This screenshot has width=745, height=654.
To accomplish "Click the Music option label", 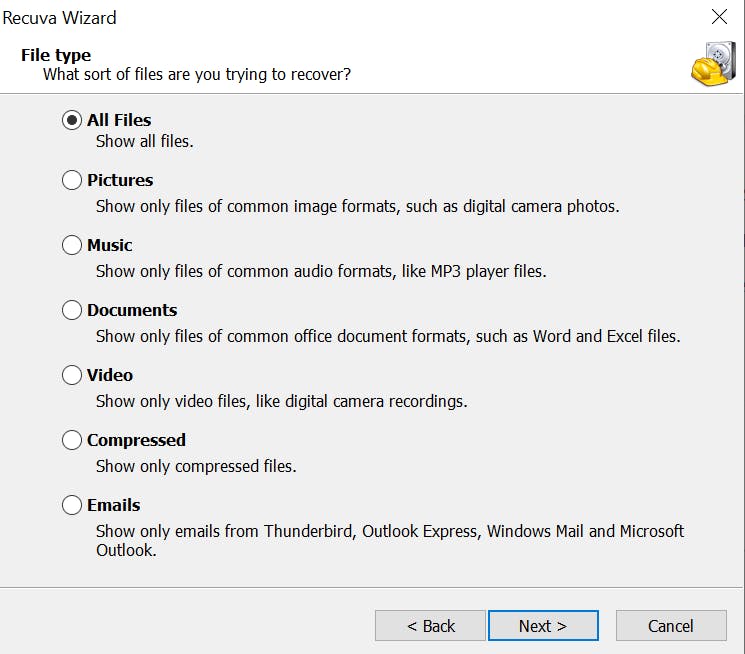I will pyautogui.click(x=110, y=245).
